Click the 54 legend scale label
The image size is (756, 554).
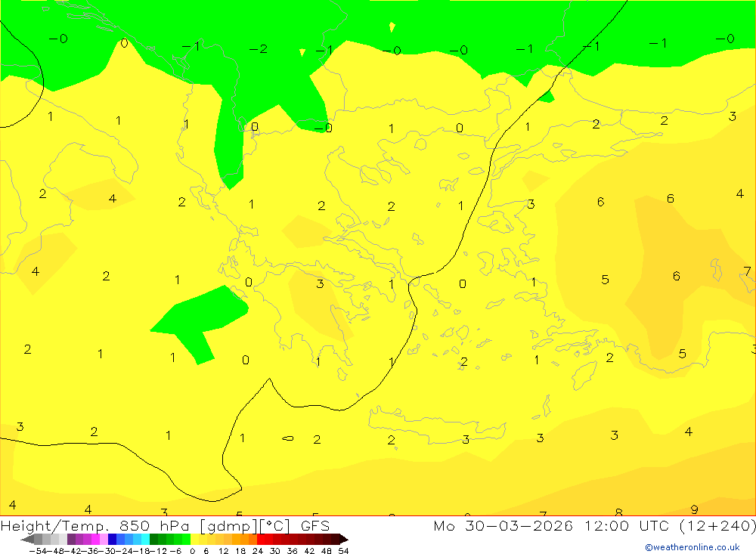pyautogui.click(x=343, y=551)
